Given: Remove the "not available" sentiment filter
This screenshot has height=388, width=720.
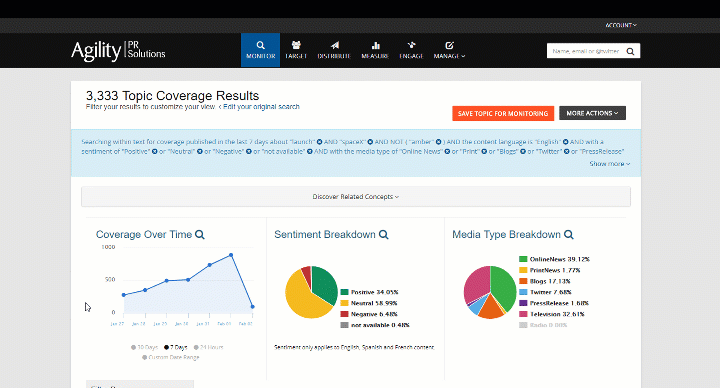Looking at the screenshot, I should pos(309,152).
